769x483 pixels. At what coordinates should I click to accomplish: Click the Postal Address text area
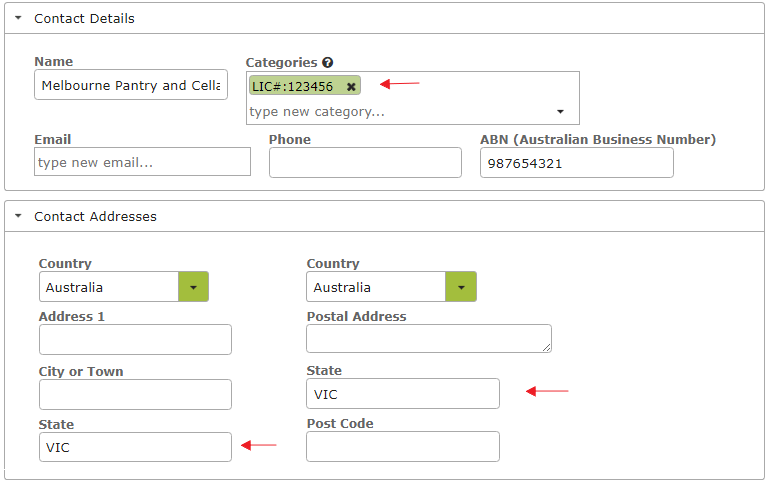pos(429,338)
